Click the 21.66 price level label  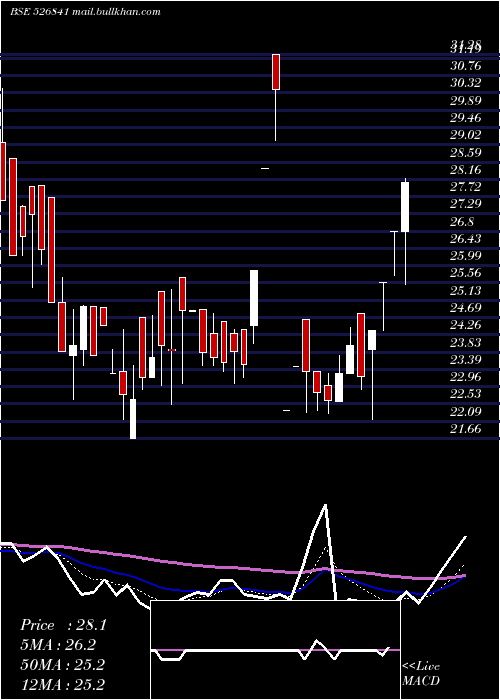pos(466,429)
